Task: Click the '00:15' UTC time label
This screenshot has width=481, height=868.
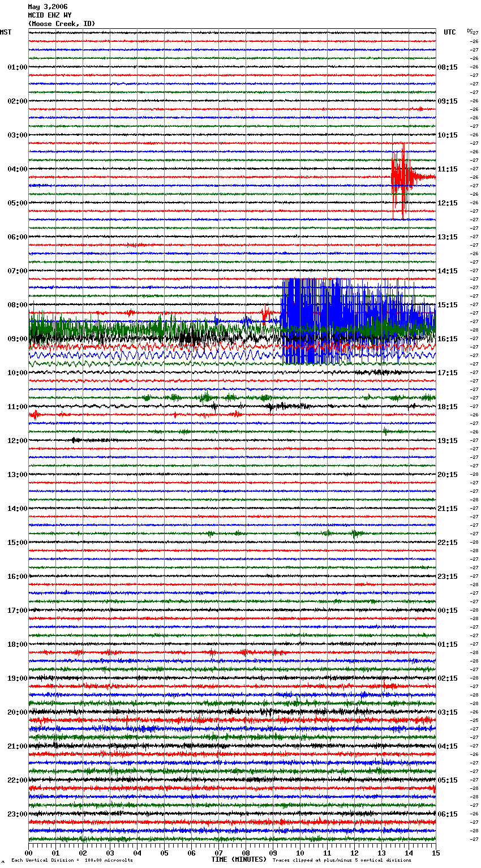Action: [448, 611]
